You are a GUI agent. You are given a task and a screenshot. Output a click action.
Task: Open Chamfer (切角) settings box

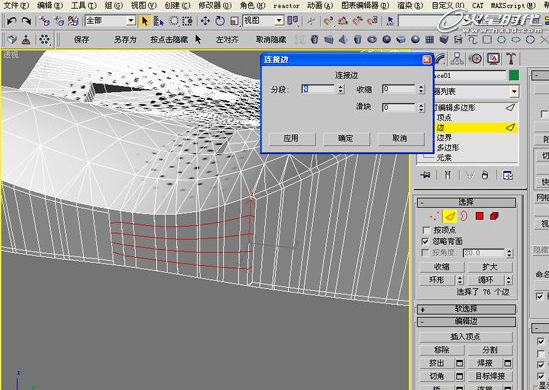click(x=459, y=376)
